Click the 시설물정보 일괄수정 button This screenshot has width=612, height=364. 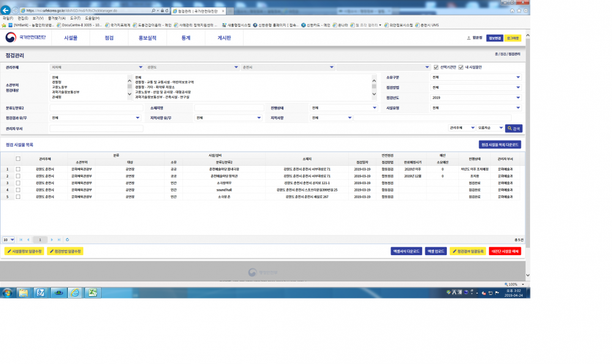coord(24,251)
